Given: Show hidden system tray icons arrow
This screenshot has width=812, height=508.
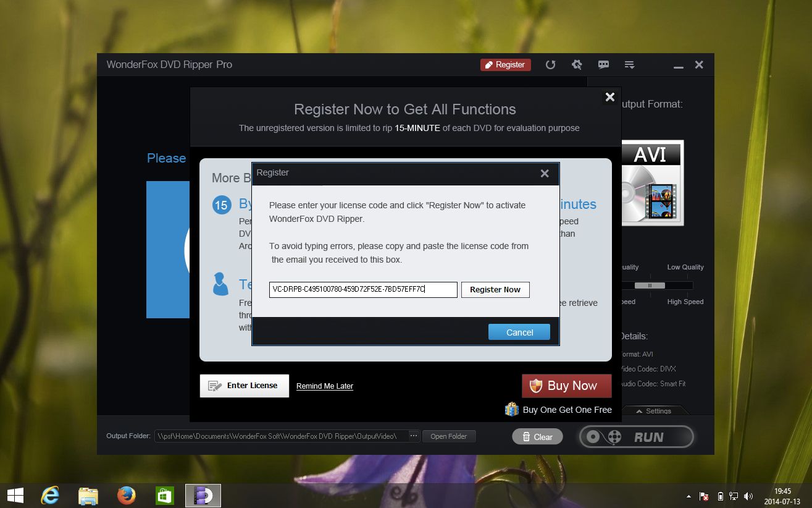Looking at the screenshot, I should pyautogui.click(x=689, y=496).
